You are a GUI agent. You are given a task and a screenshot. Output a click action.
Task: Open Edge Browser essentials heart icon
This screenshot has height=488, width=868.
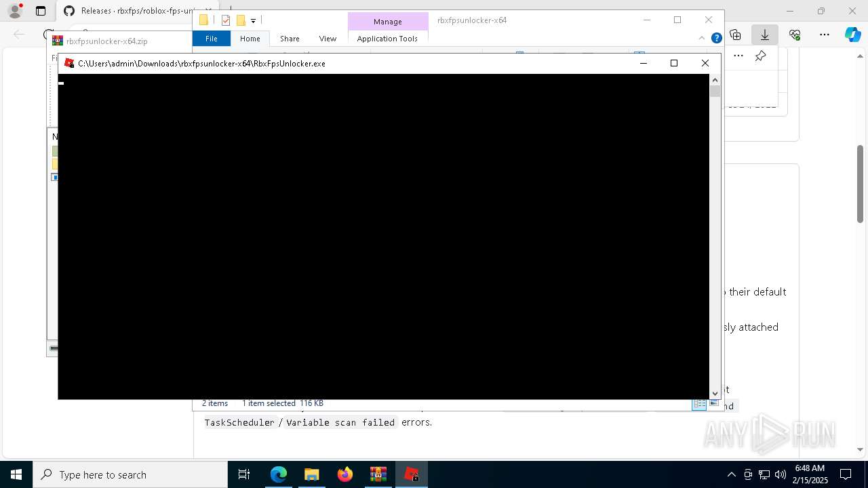[x=795, y=35]
